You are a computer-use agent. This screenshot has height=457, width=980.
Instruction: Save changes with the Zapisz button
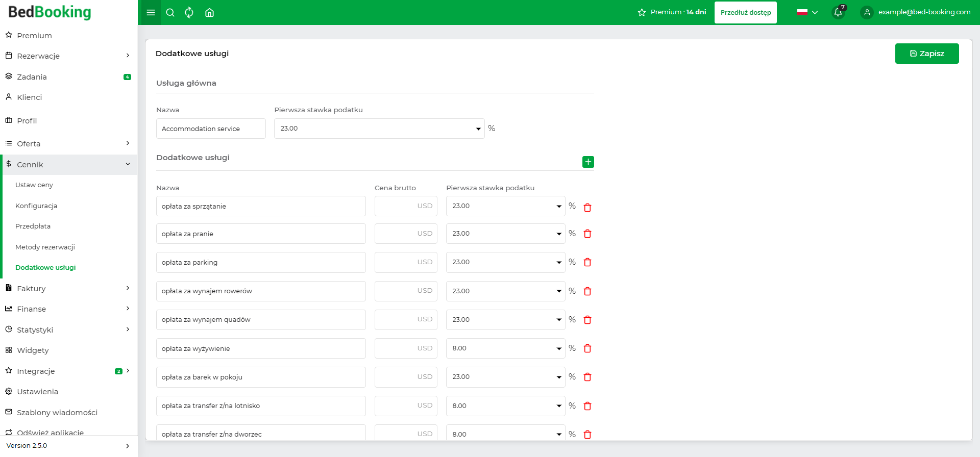[927, 54]
